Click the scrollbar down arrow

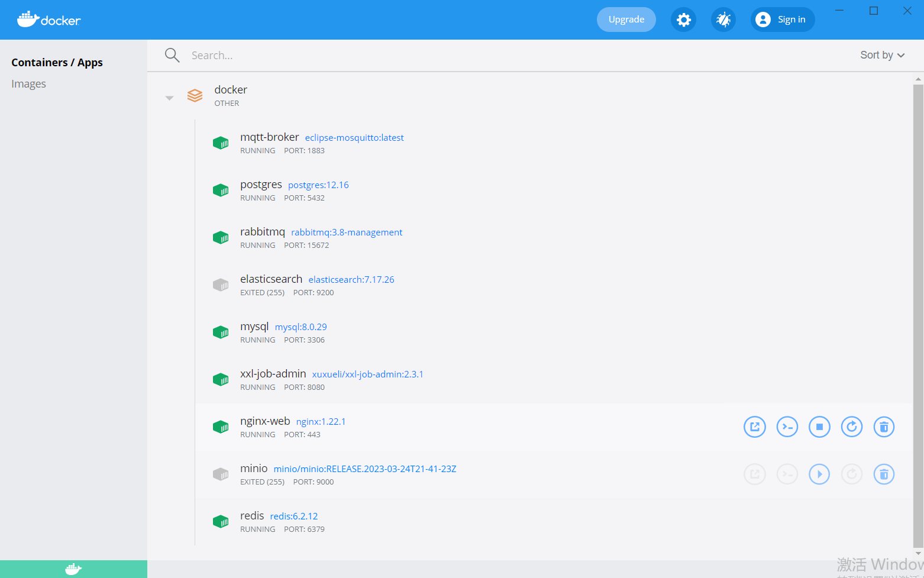[x=918, y=554]
